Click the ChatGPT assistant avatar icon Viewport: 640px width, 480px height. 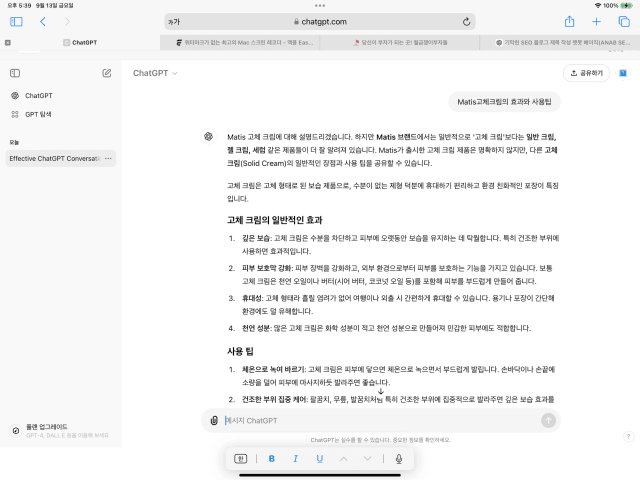click(209, 136)
